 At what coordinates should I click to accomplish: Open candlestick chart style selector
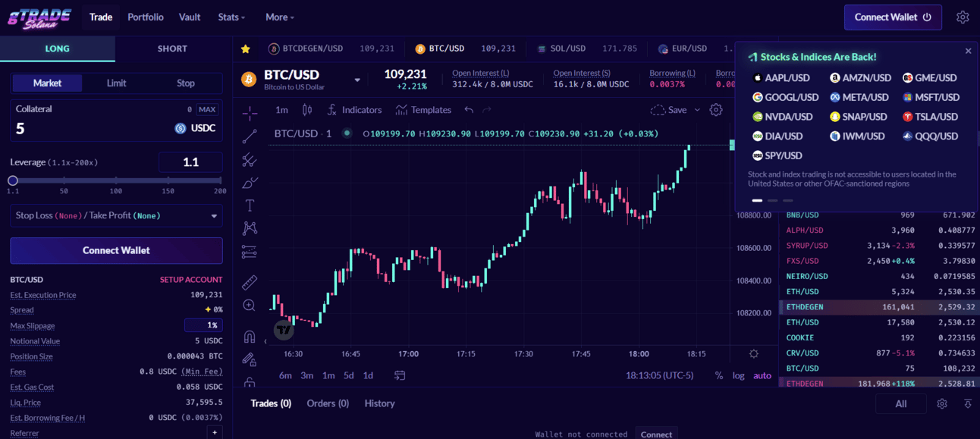point(307,110)
